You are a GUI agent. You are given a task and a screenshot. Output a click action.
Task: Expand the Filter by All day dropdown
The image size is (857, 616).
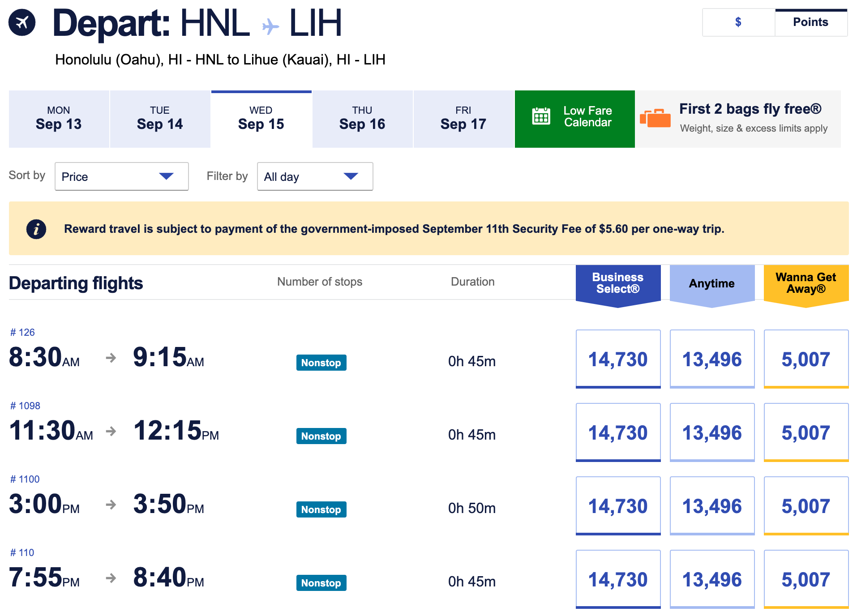click(x=315, y=176)
